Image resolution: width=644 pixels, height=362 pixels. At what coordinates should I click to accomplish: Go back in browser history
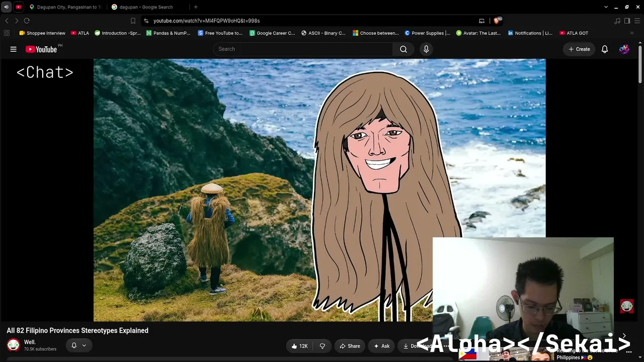click(x=7, y=21)
